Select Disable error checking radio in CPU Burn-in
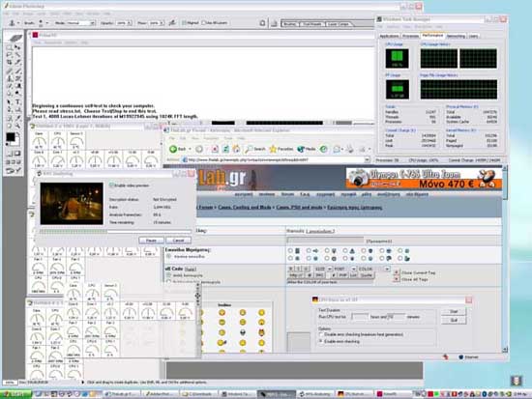 coord(321,334)
